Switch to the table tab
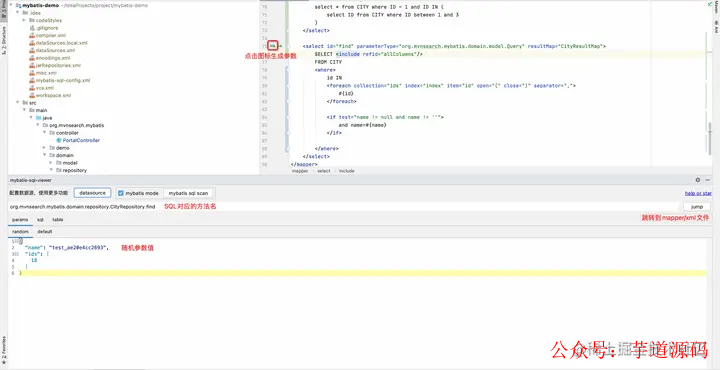Screen dimensions: 720x370 tap(57, 219)
